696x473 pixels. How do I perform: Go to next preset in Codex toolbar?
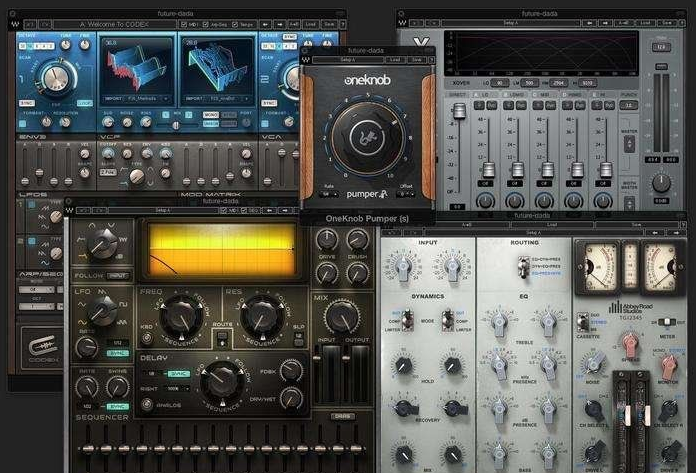(x=280, y=24)
